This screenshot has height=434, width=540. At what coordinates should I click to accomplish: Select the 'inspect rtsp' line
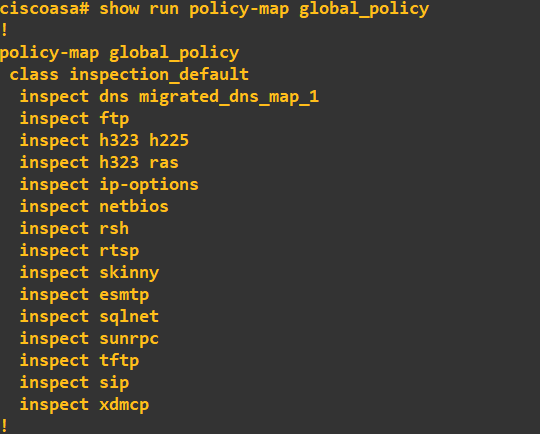coord(80,251)
